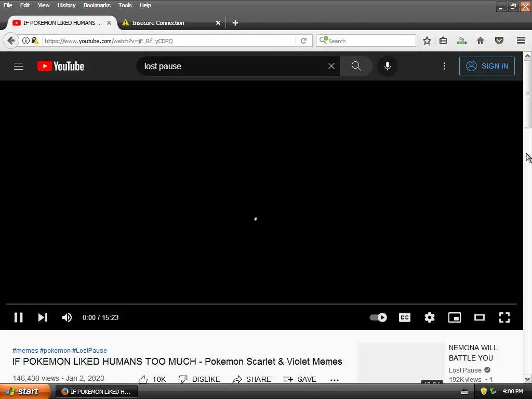Show site information icon
Viewport: 532px width, 399px height.
coord(26,41)
